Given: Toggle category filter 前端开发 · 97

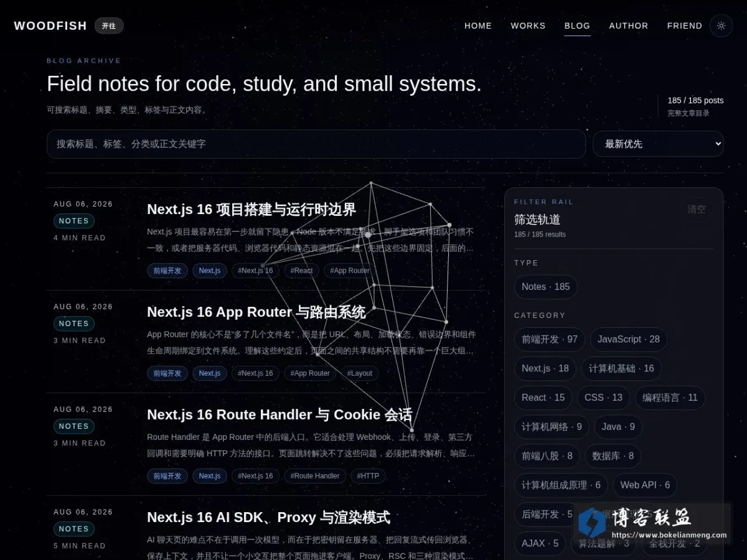Looking at the screenshot, I should click(x=550, y=339).
